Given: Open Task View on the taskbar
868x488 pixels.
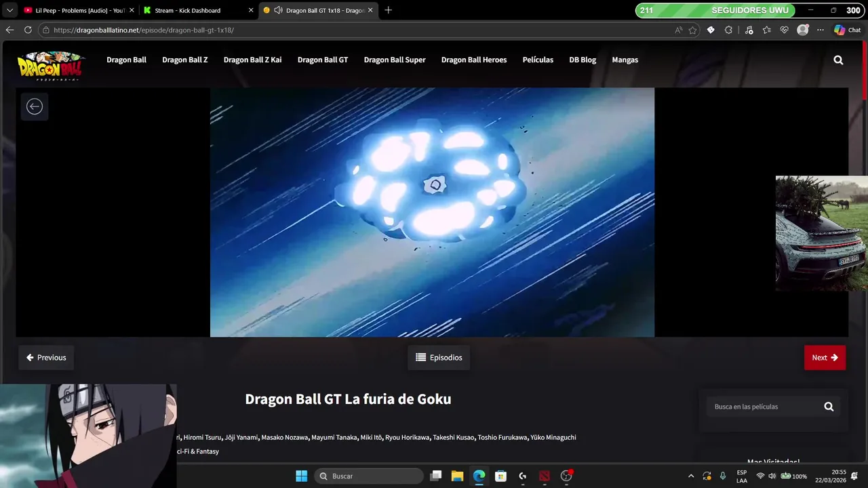Looking at the screenshot, I should [x=436, y=476].
